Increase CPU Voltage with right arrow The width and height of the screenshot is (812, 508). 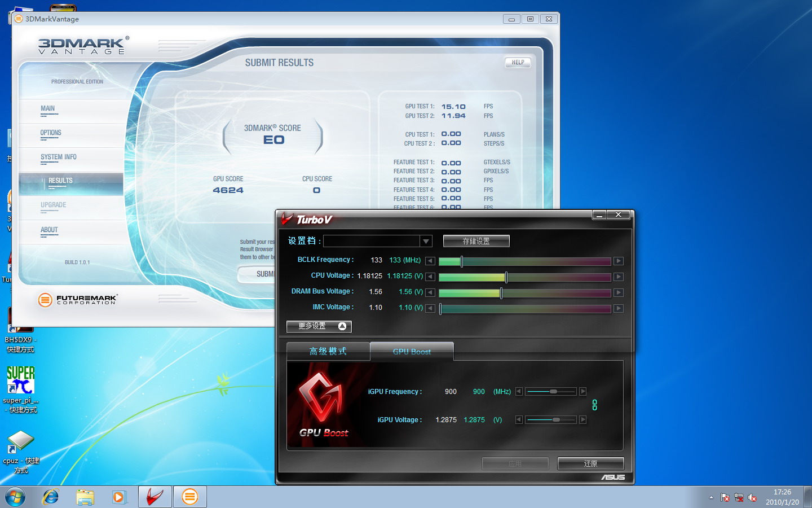[x=619, y=277]
